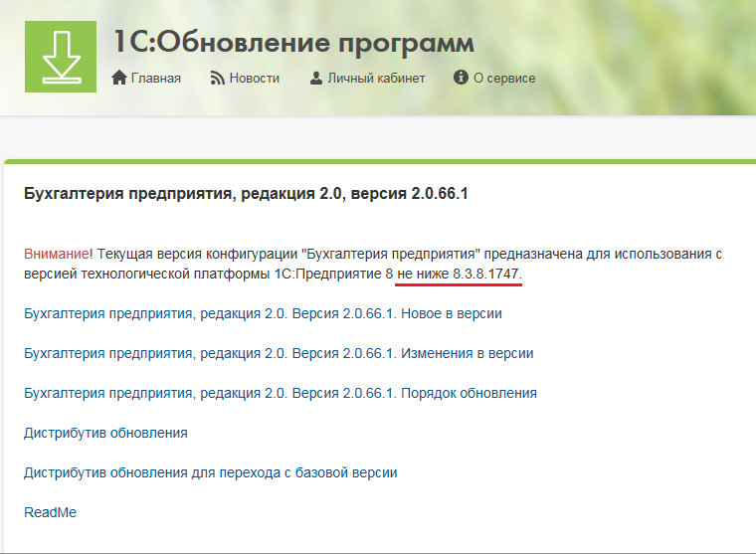This screenshot has width=756, height=554.
Task: Click the red 'Внимание!' warning word
Action: [x=59, y=254]
